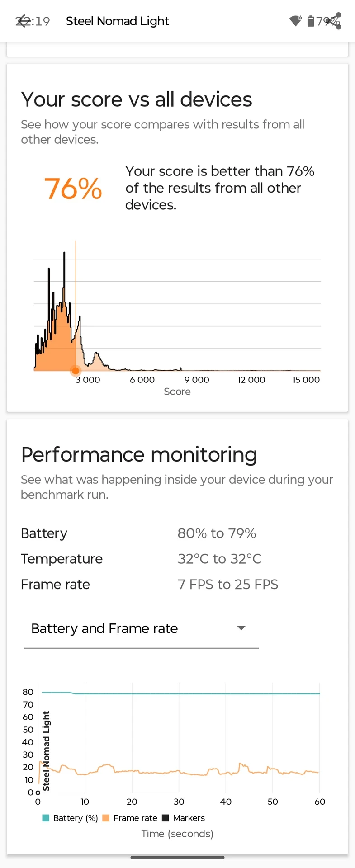Tap the 76% orange percentage figure
This screenshot has height=868, width=355.
coord(73,189)
